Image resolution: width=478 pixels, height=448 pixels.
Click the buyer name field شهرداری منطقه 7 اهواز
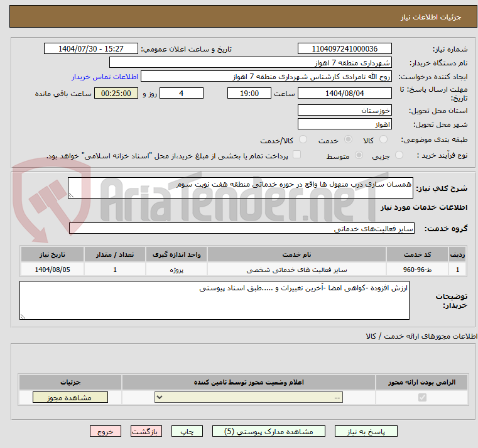pyautogui.click(x=250, y=63)
